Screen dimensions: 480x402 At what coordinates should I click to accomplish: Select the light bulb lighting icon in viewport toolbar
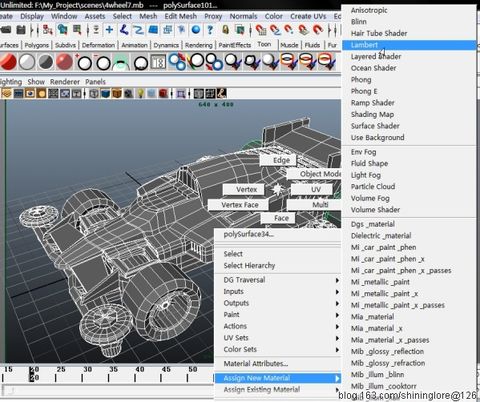[x=140, y=93]
